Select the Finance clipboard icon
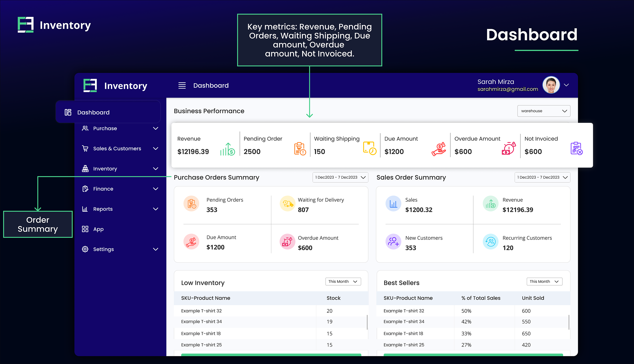Screen dimensions: 634x364 click(85, 189)
